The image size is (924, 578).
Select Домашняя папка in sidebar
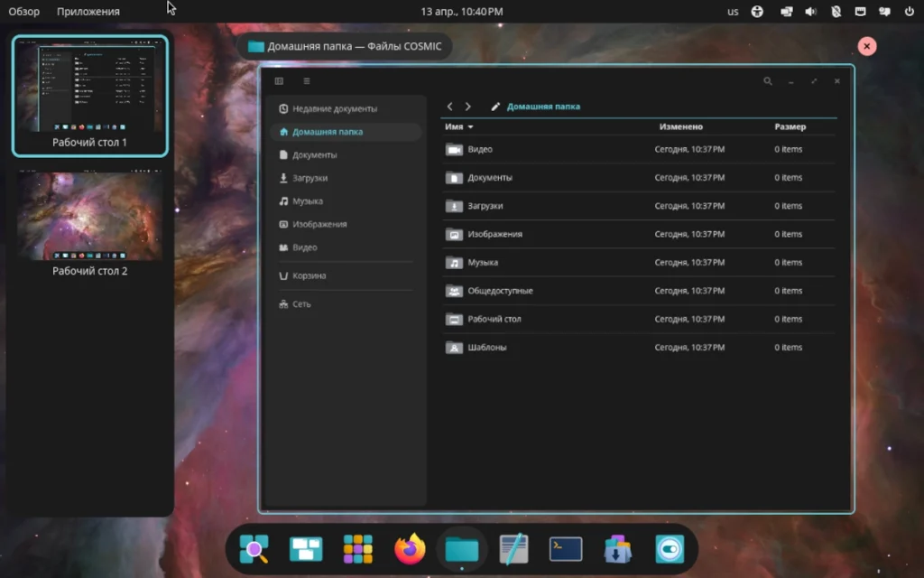(x=346, y=132)
